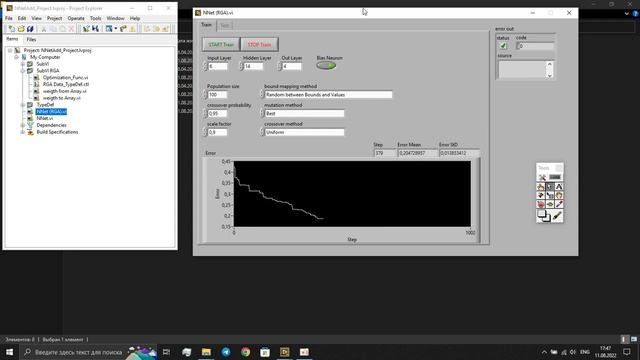640x360 pixels.
Task: Click the Filter view icon in Project Explorer toolbar
Action: [109, 29]
